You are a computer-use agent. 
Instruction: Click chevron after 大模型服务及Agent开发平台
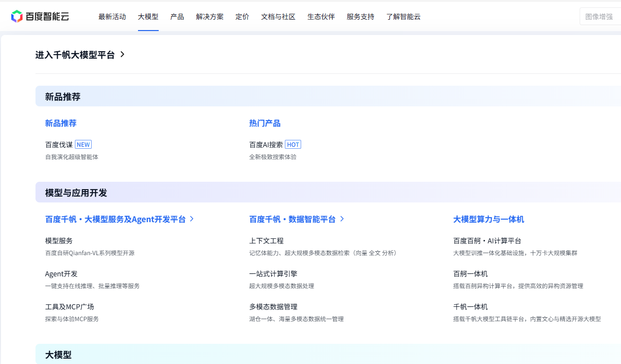192,219
